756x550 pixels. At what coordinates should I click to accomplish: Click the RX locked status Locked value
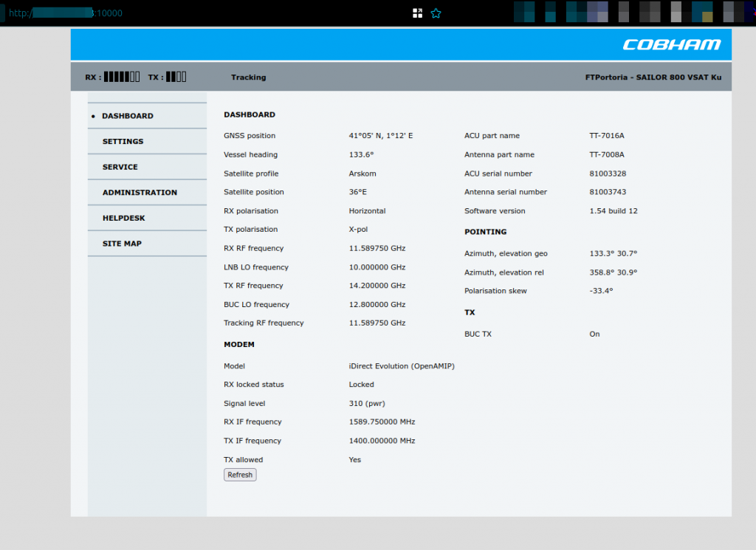[361, 385]
